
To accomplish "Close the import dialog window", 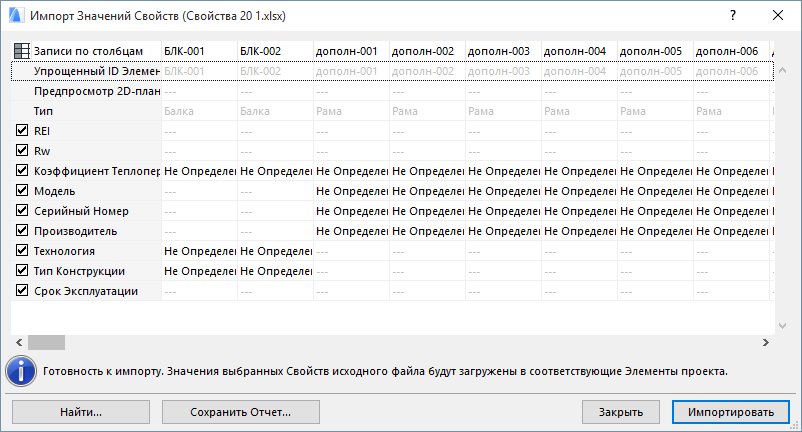I will pyautogui.click(x=778, y=17).
